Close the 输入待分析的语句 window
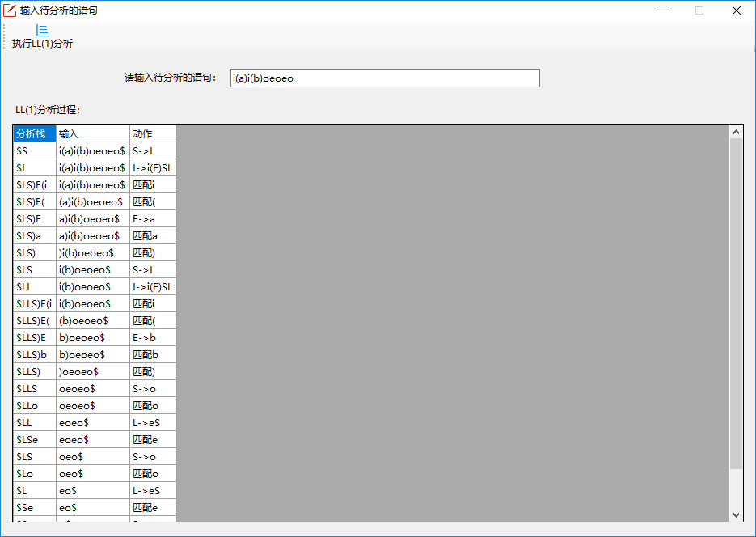Screen dimensions: 756x537 (737, 11)
